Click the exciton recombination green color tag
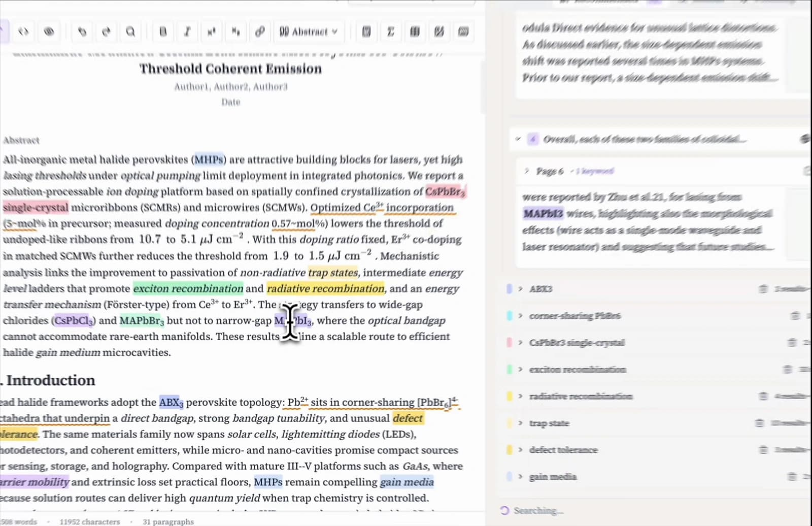The width and height of the screenshot is (812, 526). (x=509, y=369)
